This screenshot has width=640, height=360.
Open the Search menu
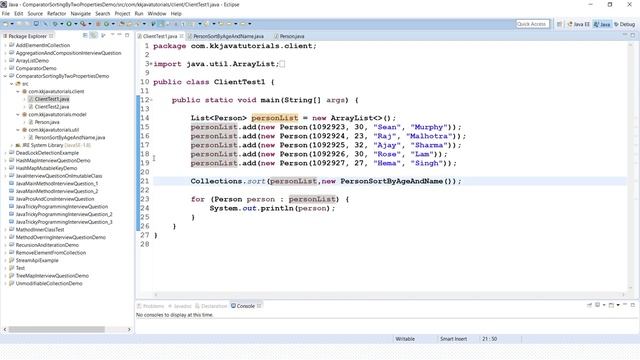point(102,13)
